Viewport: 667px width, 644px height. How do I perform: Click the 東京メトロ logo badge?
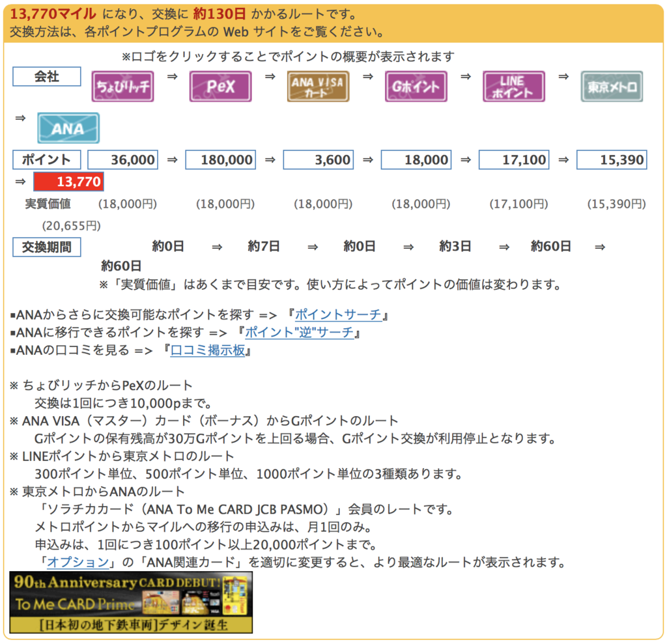[x=612, y=87]
